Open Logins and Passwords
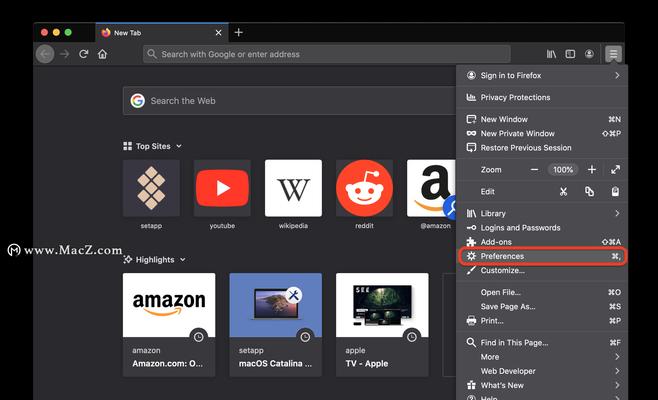Screen dimensions: 658x400 542,227
